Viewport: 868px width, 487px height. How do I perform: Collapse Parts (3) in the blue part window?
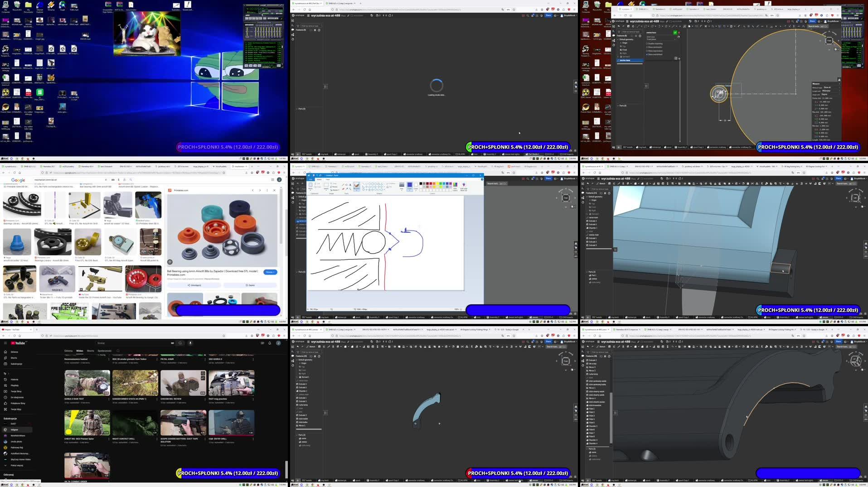tap(587, 272)
